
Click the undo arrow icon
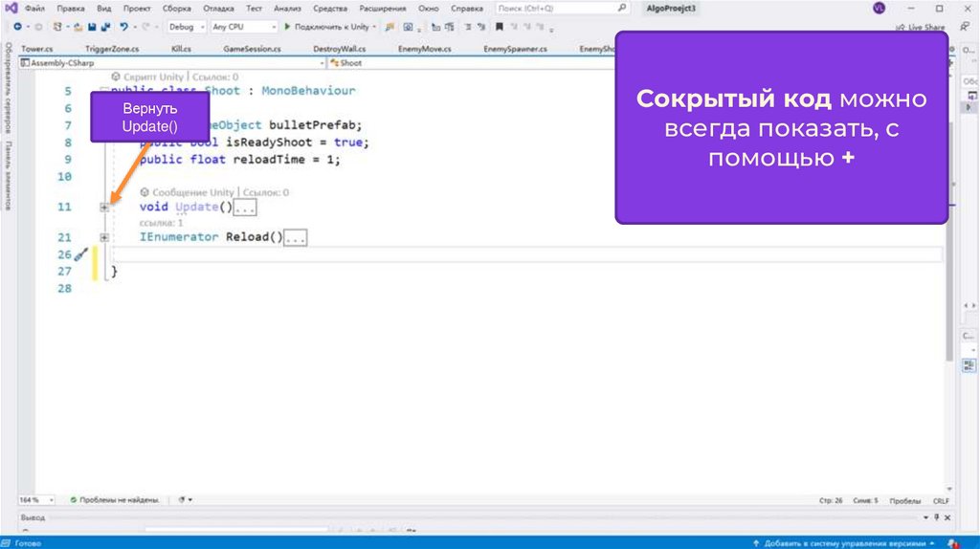123,27
